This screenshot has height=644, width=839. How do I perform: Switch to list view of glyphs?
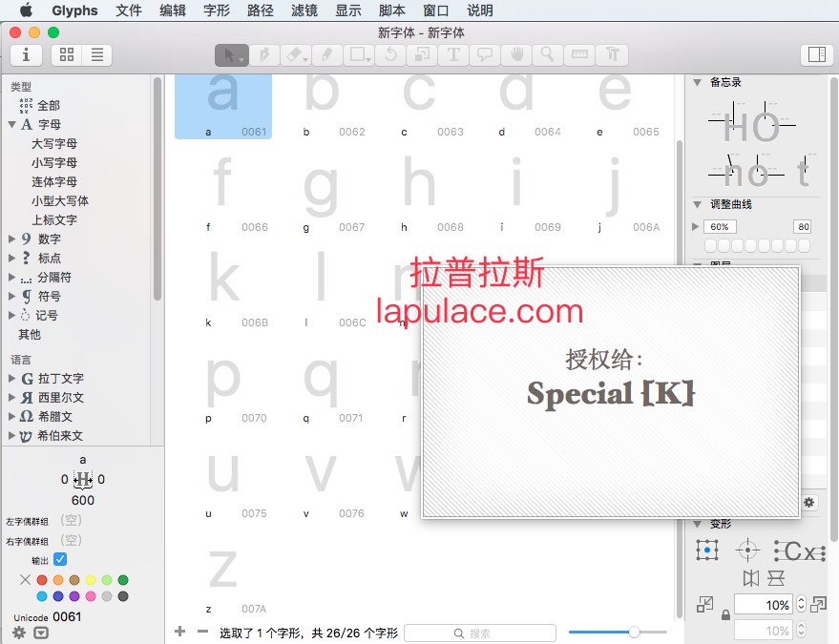(97, 55)
